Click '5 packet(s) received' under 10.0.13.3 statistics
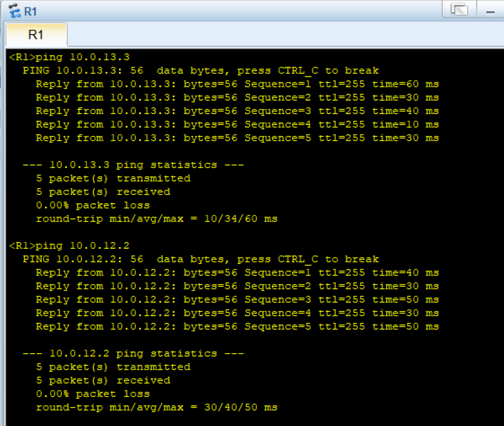The image size is (504, 426). tap(103, 192)
